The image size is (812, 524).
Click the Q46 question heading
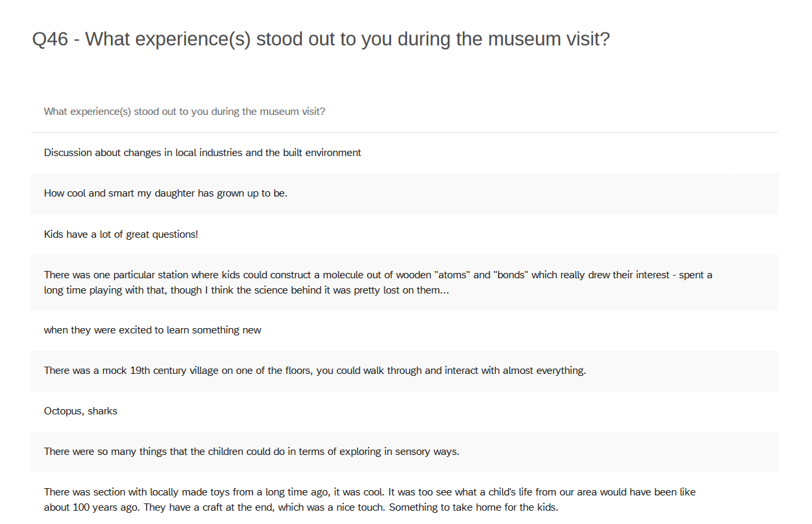tap(321, 39)
